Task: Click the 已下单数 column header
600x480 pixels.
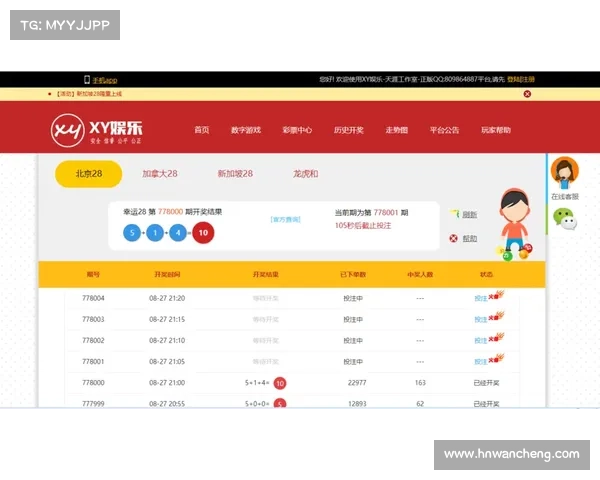Action: pos(353,274)
